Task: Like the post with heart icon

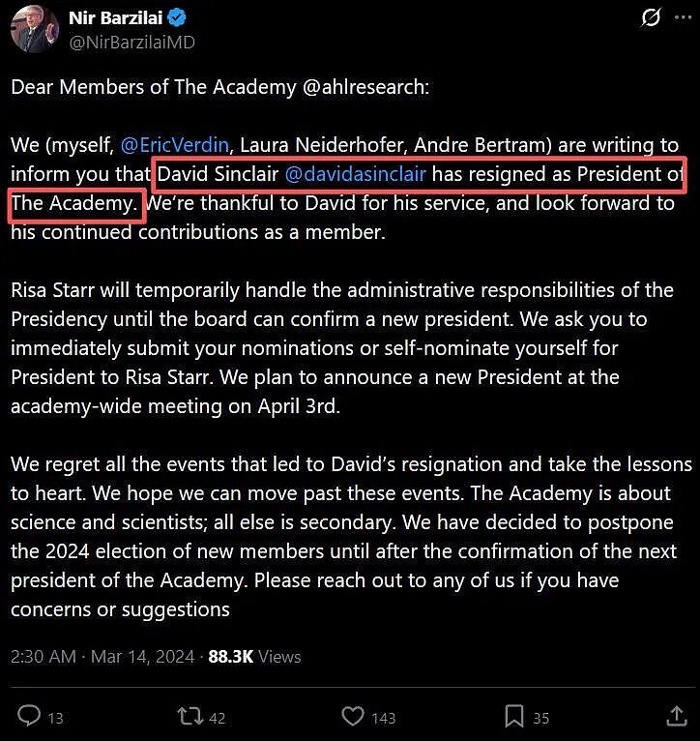Action: (x=353, y=716)
